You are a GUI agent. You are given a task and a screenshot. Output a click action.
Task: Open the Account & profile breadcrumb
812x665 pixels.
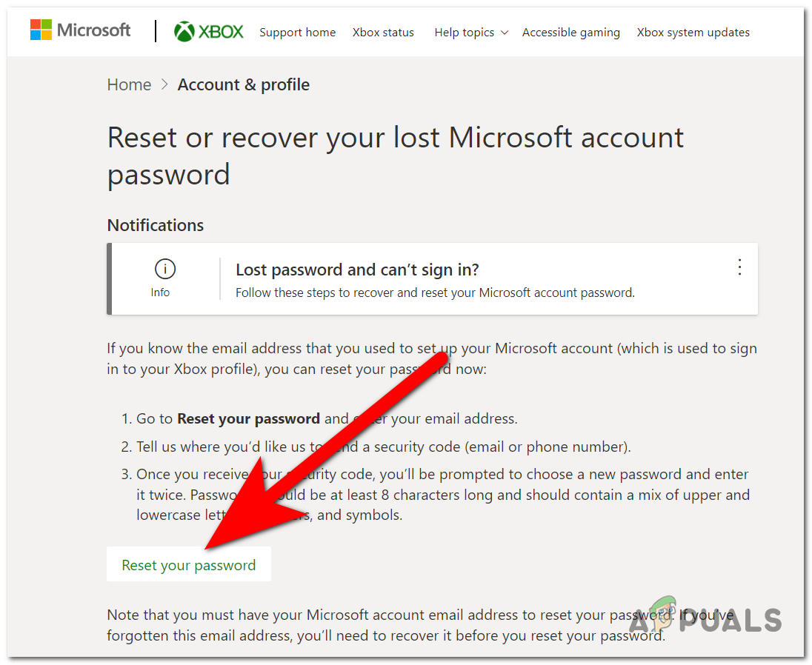point(243,84)
